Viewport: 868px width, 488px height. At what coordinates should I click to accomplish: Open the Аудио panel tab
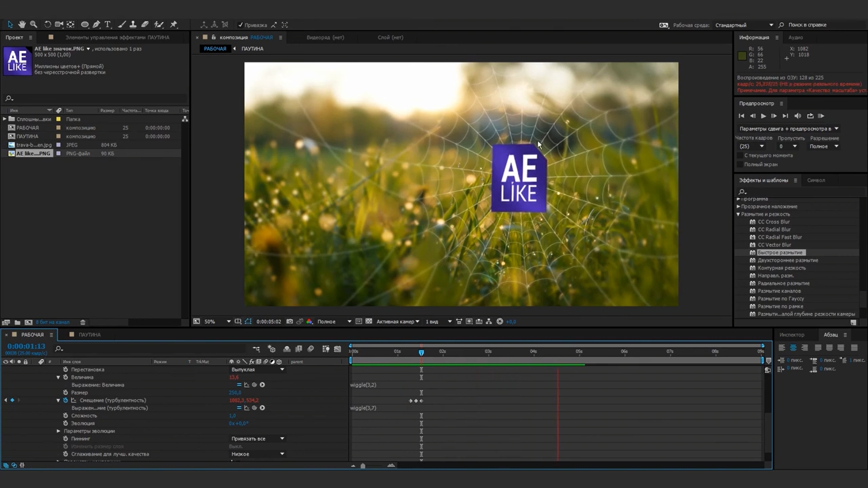point(795,38)
